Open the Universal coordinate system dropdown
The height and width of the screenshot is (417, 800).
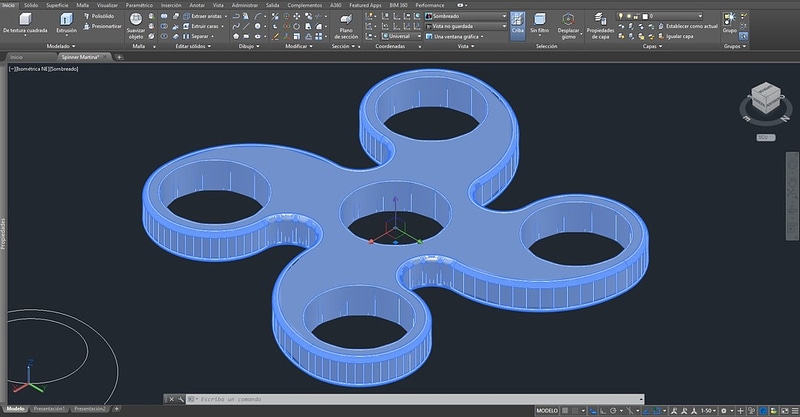click(402, 36)
